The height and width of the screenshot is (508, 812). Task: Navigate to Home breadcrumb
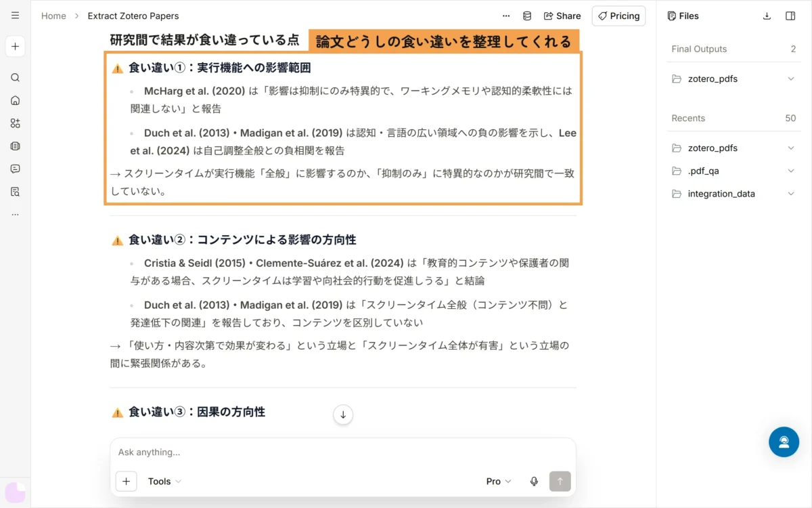point(53,16)
